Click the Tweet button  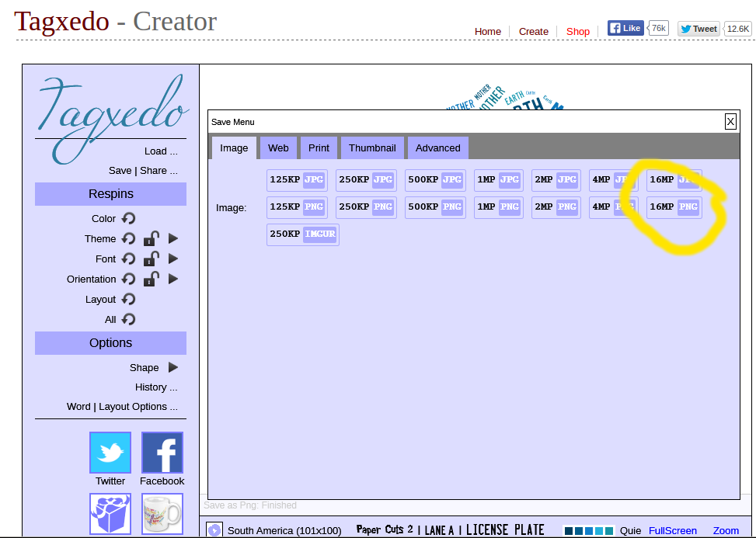point(699,29)
